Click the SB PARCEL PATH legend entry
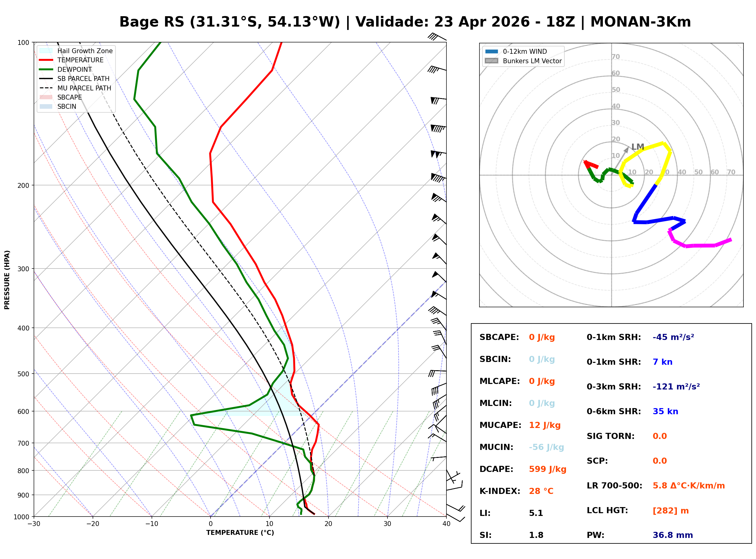This screenshot has height=559, width=756. click(x=46, y=79)
